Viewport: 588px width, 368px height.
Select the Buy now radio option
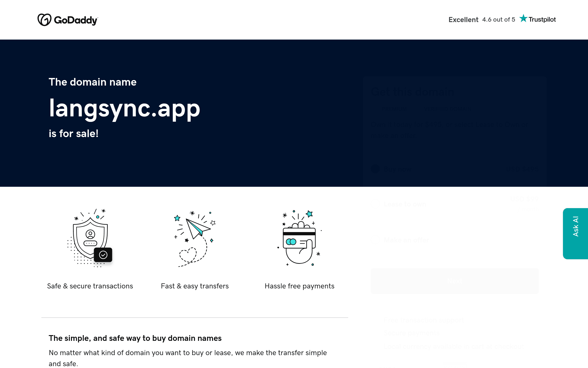point(375,169)
